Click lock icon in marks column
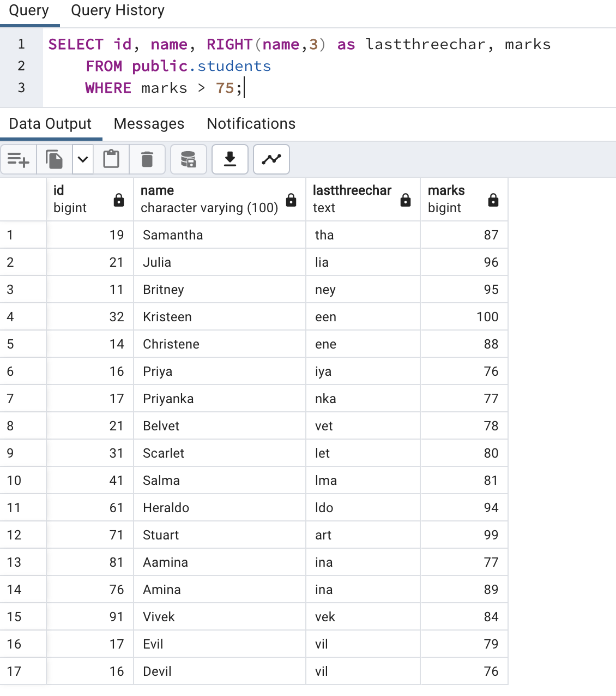The image size is (616, 696). (493, 200)
